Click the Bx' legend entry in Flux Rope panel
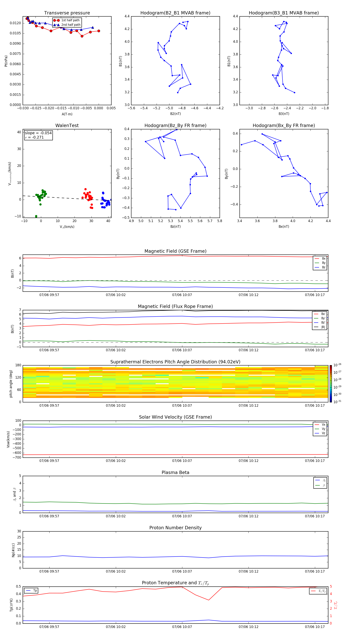Image resolution: width=351 pixels, height=644 pixels. tap(320, 314)
